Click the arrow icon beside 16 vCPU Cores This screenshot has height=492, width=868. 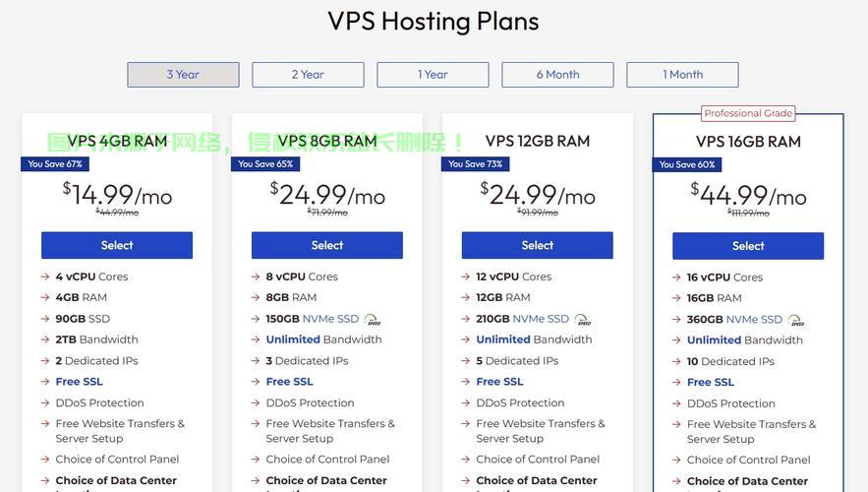pos(676,278)
